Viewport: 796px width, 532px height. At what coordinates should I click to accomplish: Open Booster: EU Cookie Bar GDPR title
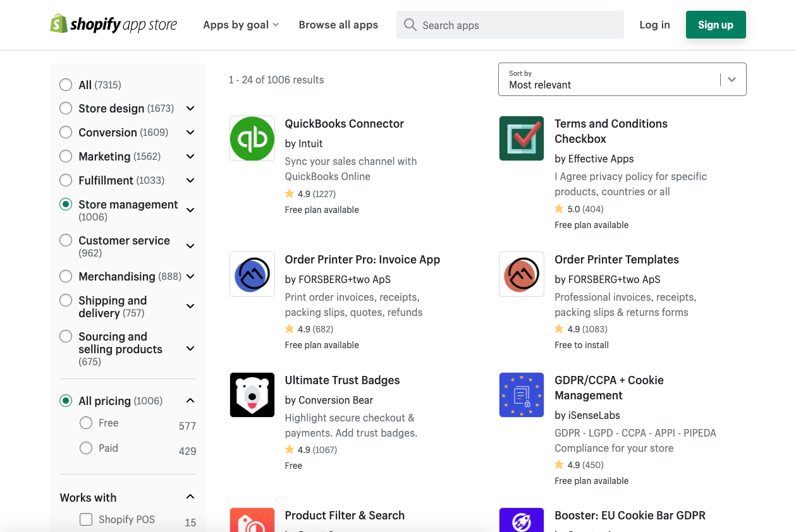coord(630,516)
